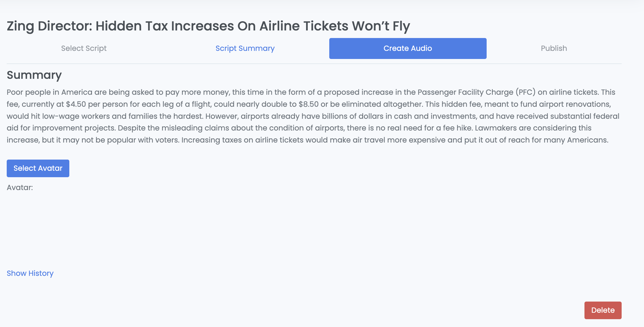Screen dimensions: 644x327
Task: Click the word "Lawmakers" in the summary
Action: tap(496, 128)
